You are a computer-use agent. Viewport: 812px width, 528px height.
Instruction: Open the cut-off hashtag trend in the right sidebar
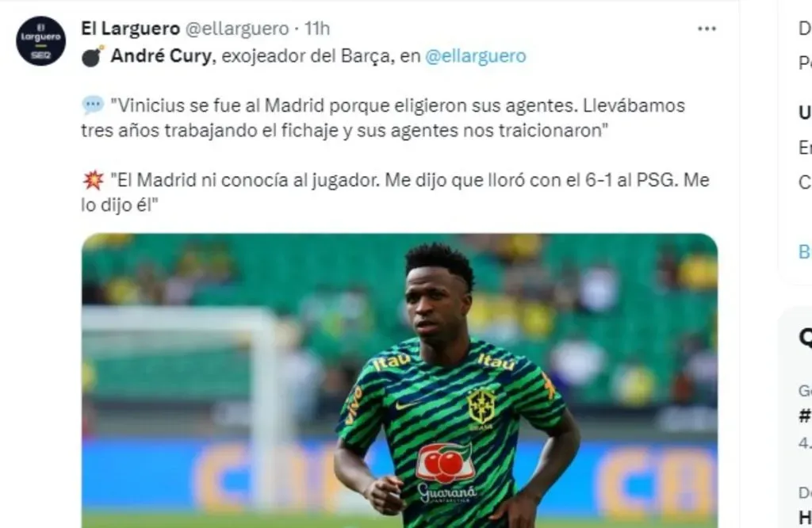806,415
